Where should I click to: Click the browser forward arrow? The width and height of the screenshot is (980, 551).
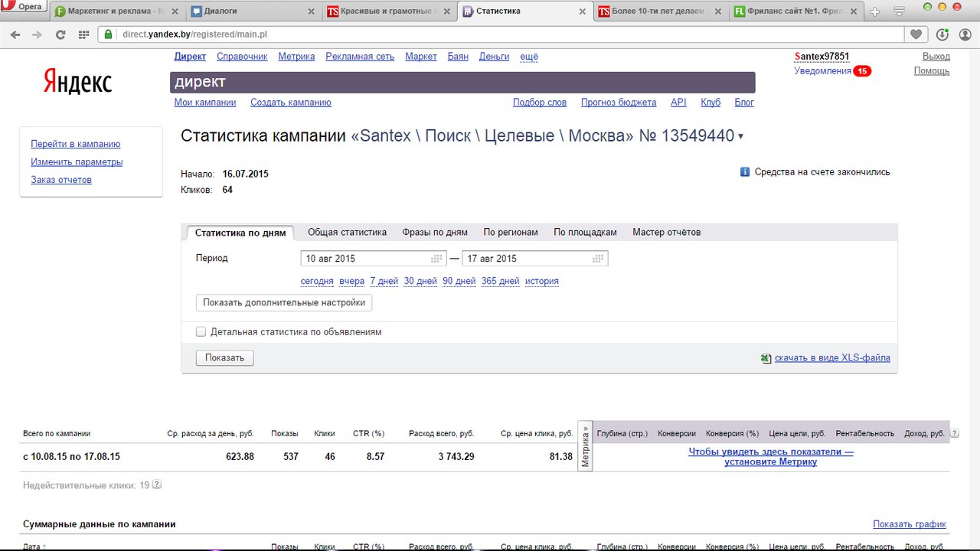(37, 34)
